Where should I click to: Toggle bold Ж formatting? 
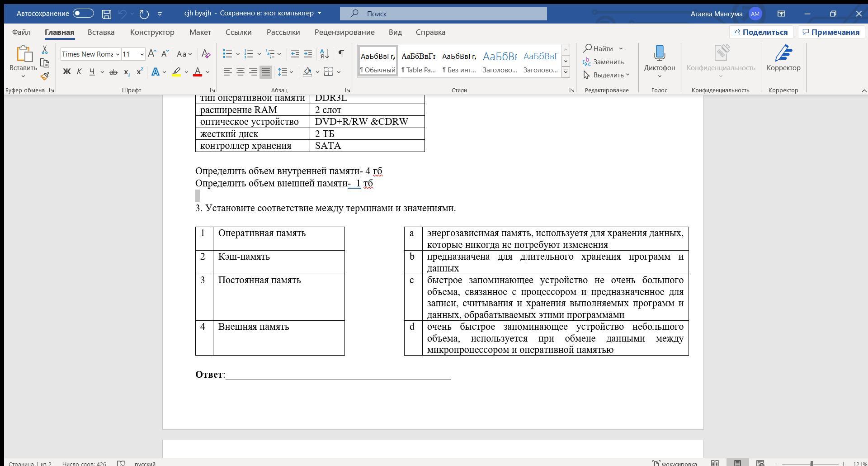(66, 72)
